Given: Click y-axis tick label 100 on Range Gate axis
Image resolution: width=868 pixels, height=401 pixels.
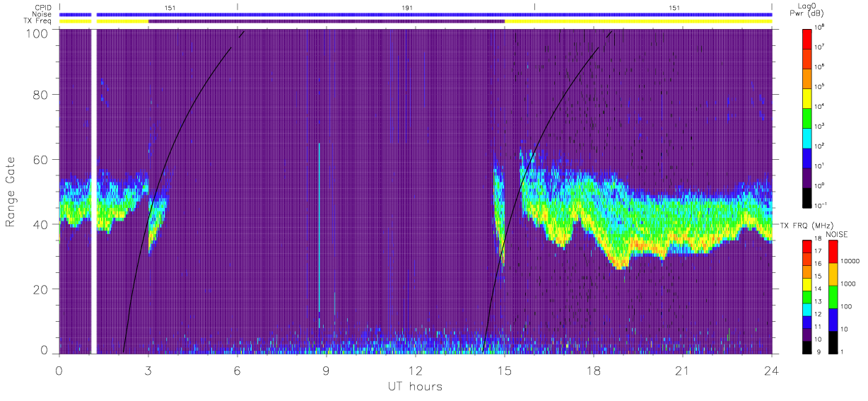Looking at the screenshot, I should (39, 33).
